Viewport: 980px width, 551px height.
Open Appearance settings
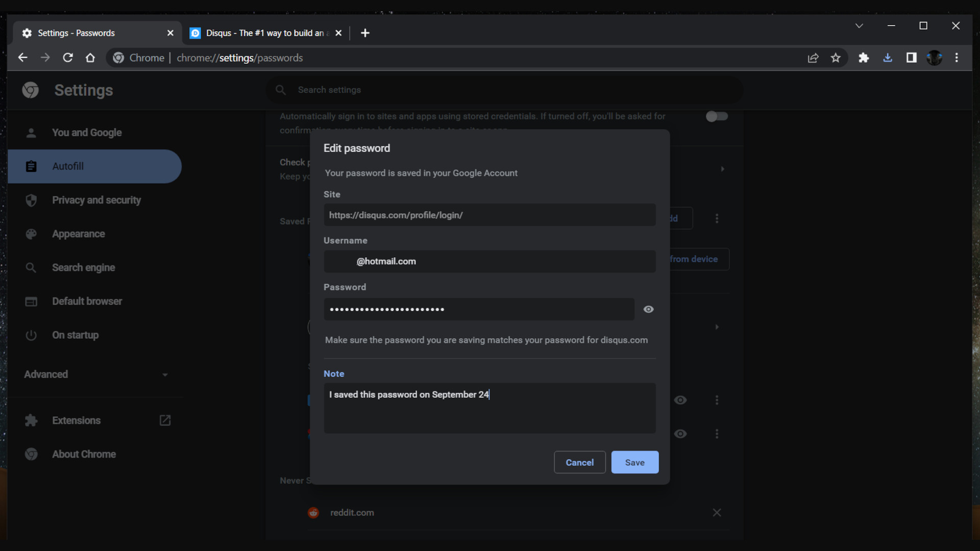click(x=95, y=234)
